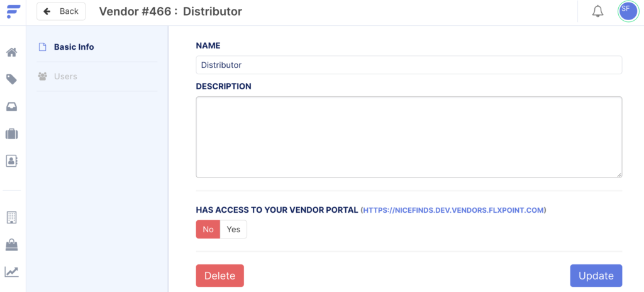This screenshot has height=292, width=644.
Task: Open the contact book sidebar icon
Action: click(x=11, y=160)
